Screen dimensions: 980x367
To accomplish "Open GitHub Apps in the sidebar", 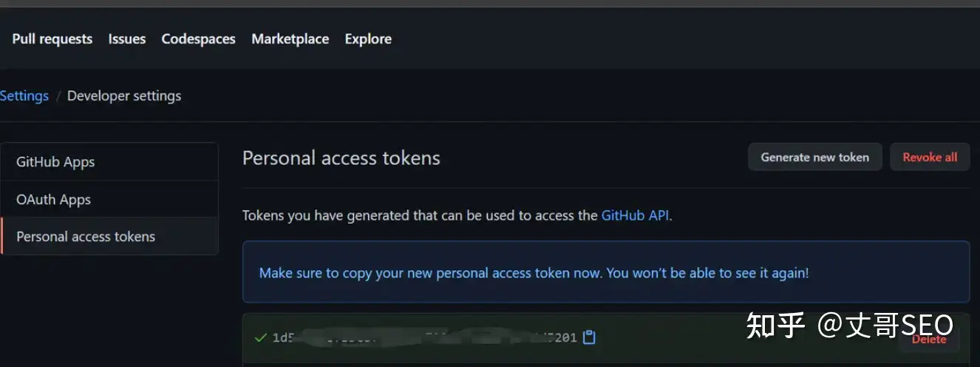I will tap(55, 162).
